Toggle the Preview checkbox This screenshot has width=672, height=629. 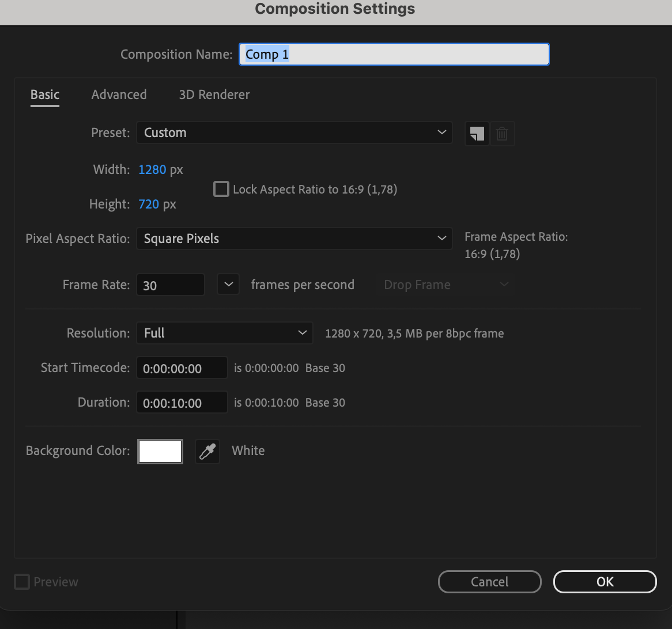21,582
